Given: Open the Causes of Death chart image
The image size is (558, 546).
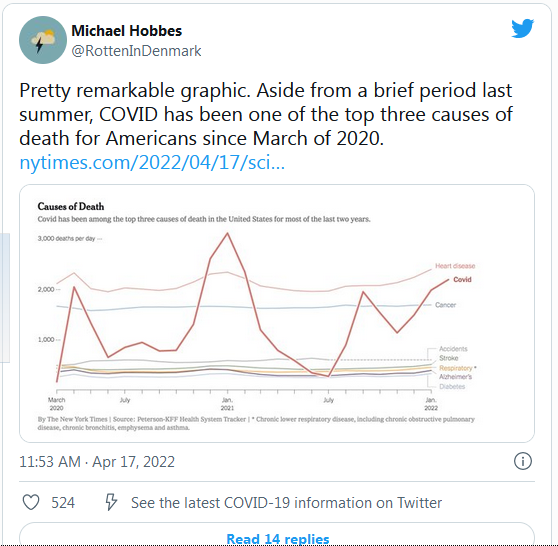Looking at the screenshot, I should point(277,313).
